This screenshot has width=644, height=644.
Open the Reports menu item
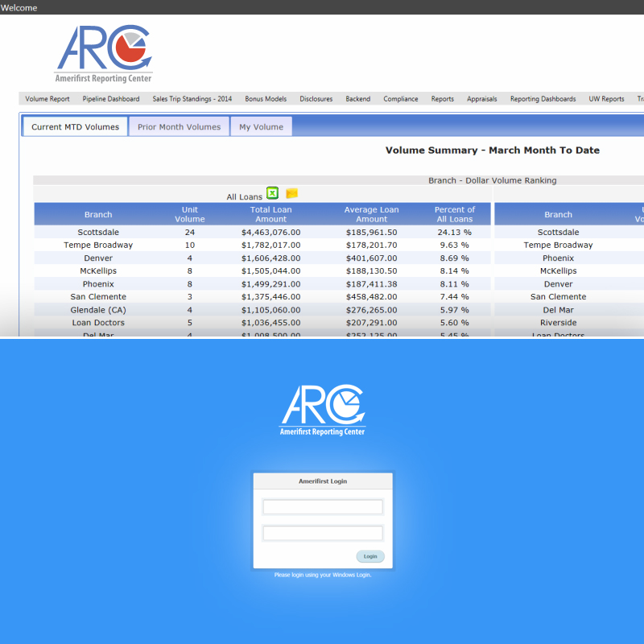(442, 99)
